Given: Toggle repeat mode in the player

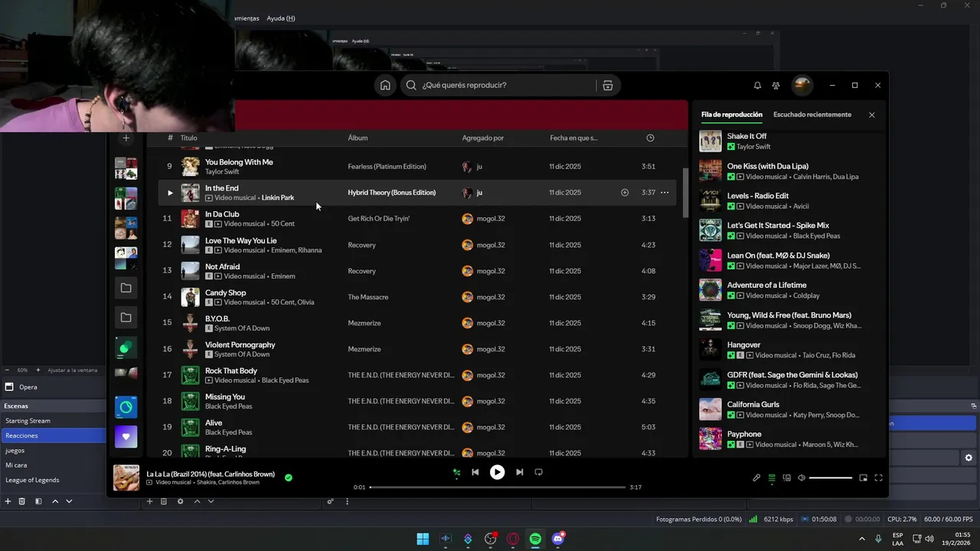Looking at the screenshot, I should click(538, 472).
